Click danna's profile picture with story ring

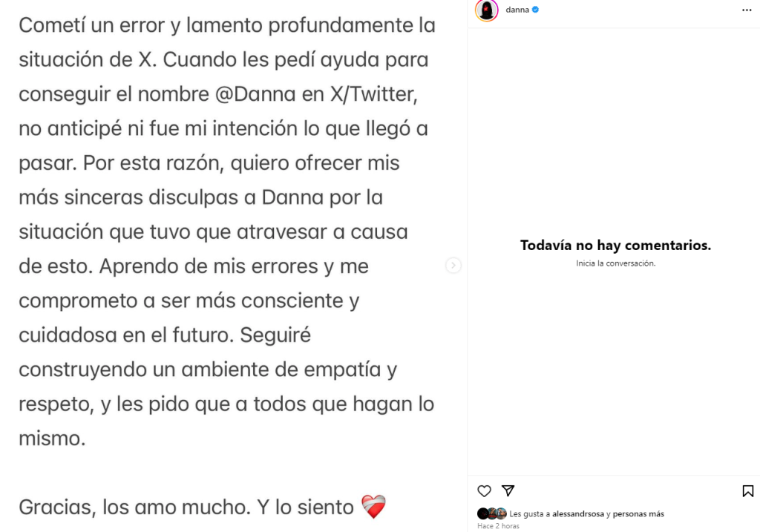click(487, 10)
